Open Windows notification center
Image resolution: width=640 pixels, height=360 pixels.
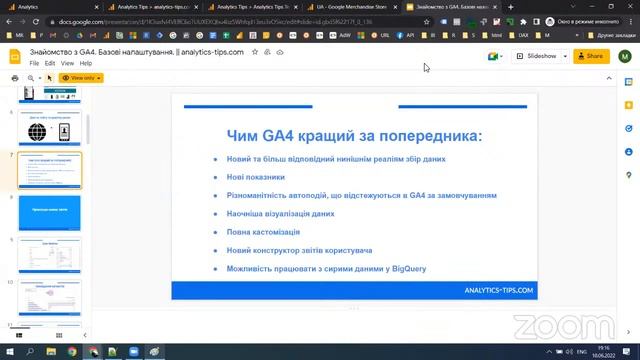tap(627, 351)
